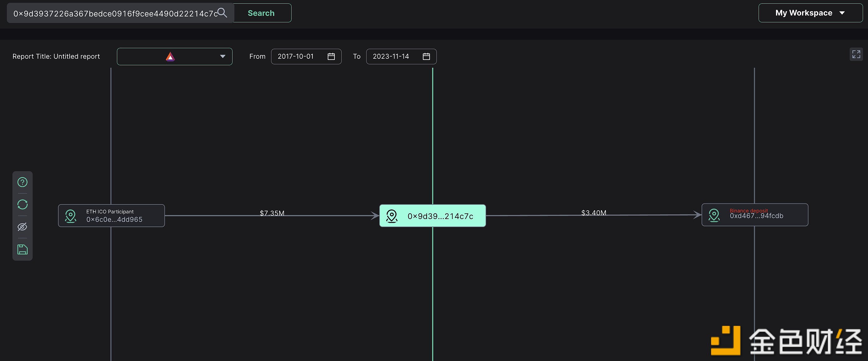The width and height of the screenshot is (868, 361).
Task: Open the token selector dropdown
Action: click(x=174, y=57)
